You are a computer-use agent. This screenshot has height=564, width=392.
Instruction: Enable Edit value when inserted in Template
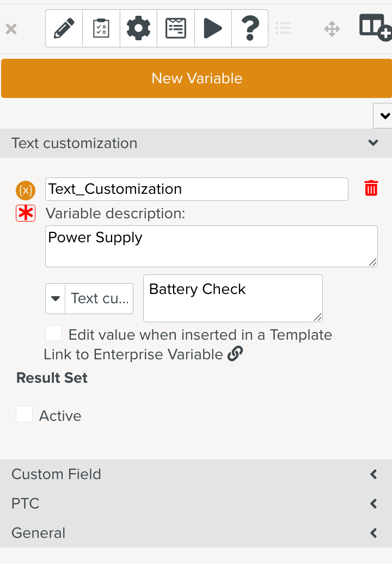[x=54, y=334]
